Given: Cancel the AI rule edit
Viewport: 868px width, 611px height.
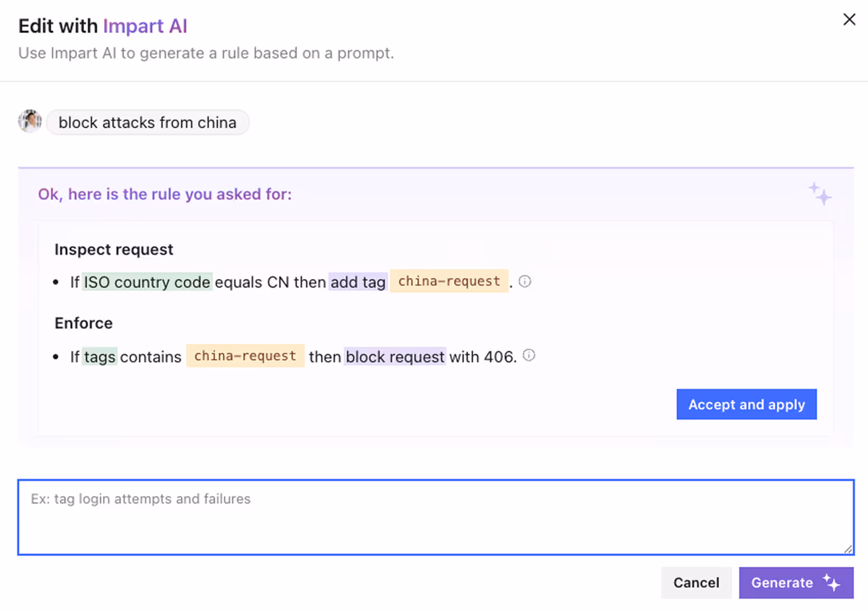Looking at the screenshot, I should pyautogui.click(x=696, y=582).
